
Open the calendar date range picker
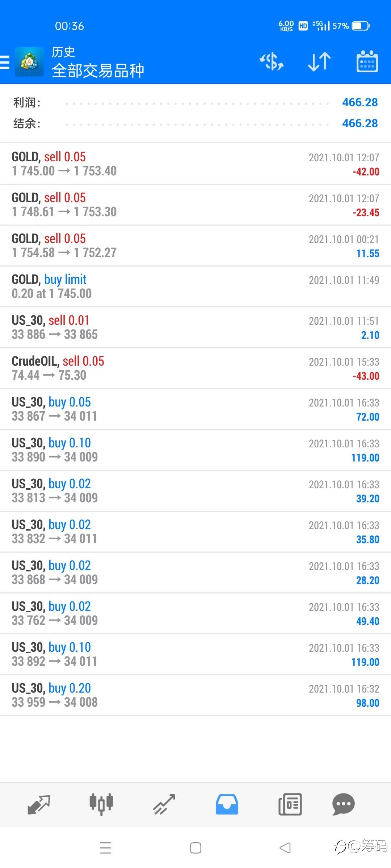[367, 61]
